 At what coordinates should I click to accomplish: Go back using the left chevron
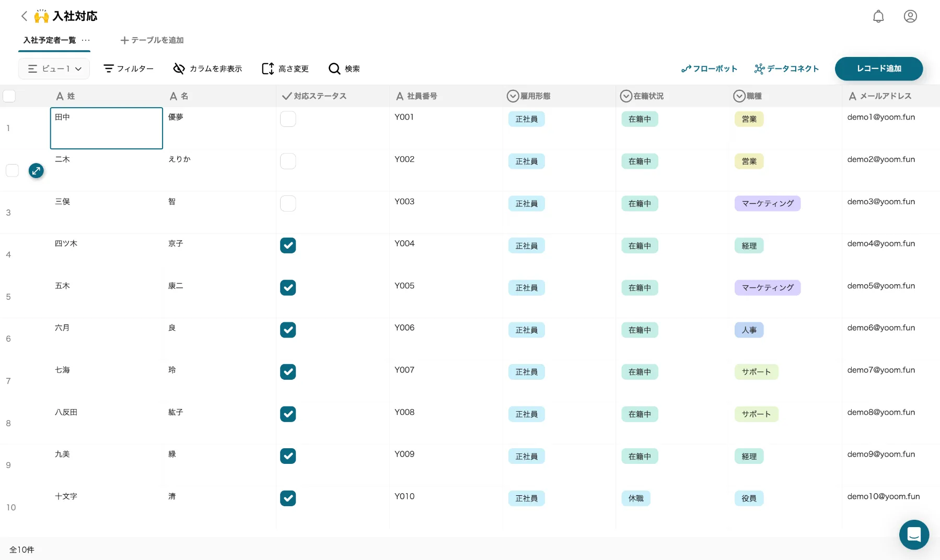[24, 16]
